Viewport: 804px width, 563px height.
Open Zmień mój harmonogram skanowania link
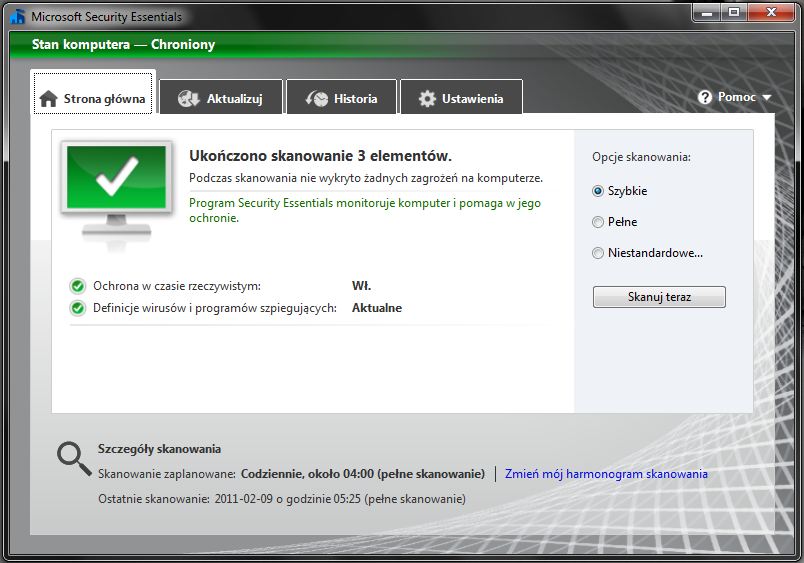[606, 474]
